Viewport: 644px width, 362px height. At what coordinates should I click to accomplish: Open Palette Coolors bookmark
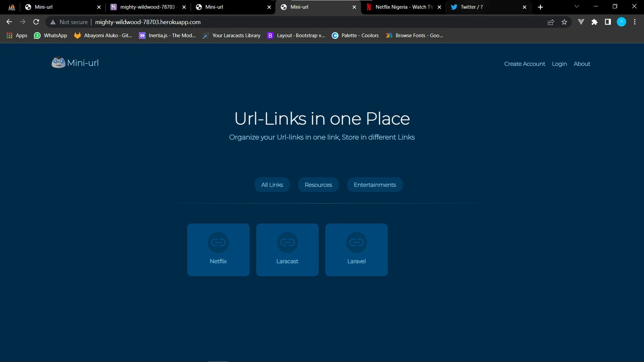355,36
